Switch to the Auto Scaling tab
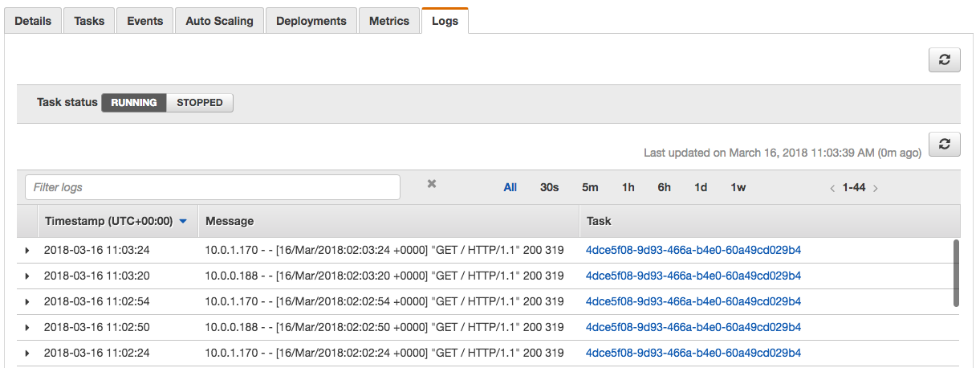980x368 pixels. point(219,21)
